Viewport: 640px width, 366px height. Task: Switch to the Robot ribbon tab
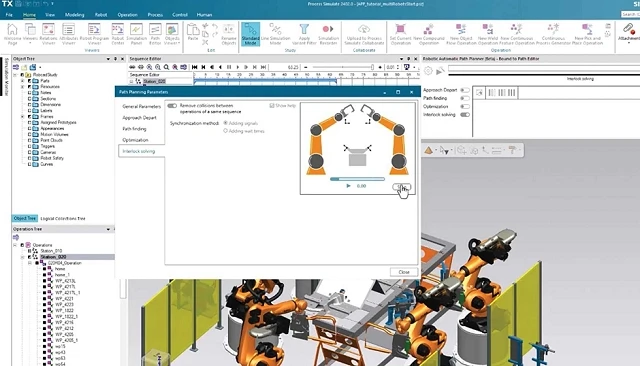(101, 15)
